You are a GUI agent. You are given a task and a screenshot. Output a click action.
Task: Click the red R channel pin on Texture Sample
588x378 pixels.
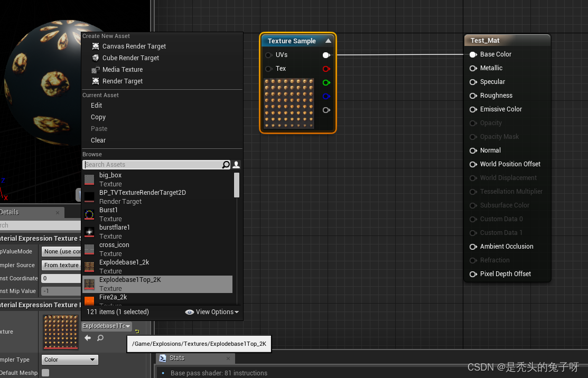click(326, 69)
